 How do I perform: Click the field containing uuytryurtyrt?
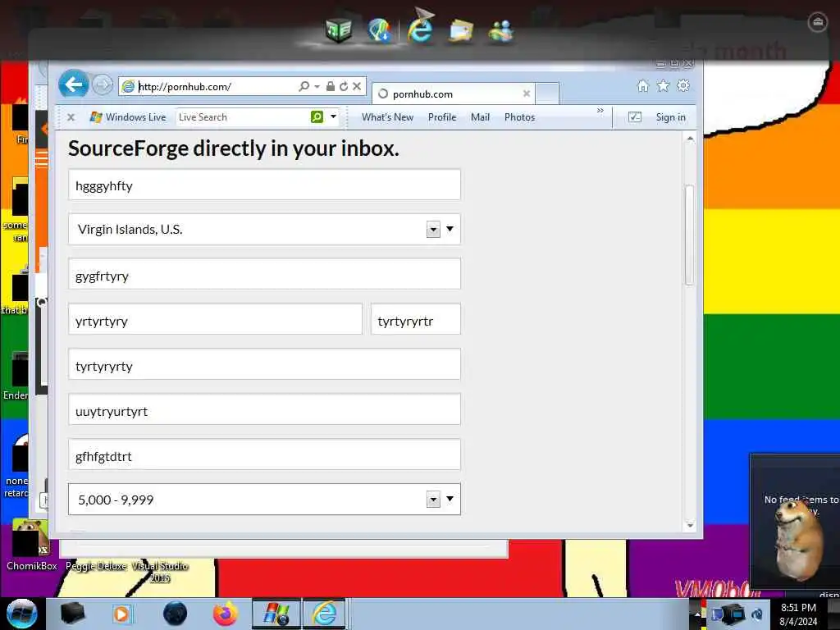click(265, 409)
